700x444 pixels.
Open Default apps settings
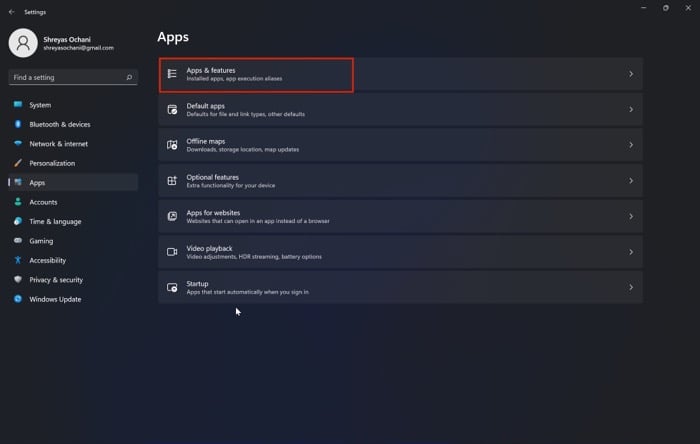coord(400,109)
